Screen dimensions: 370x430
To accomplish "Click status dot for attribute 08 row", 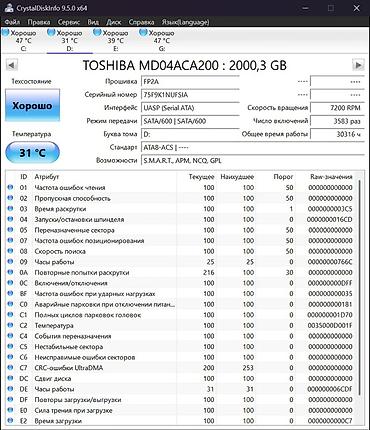I will pyautogui.click(x=10, y=251).
